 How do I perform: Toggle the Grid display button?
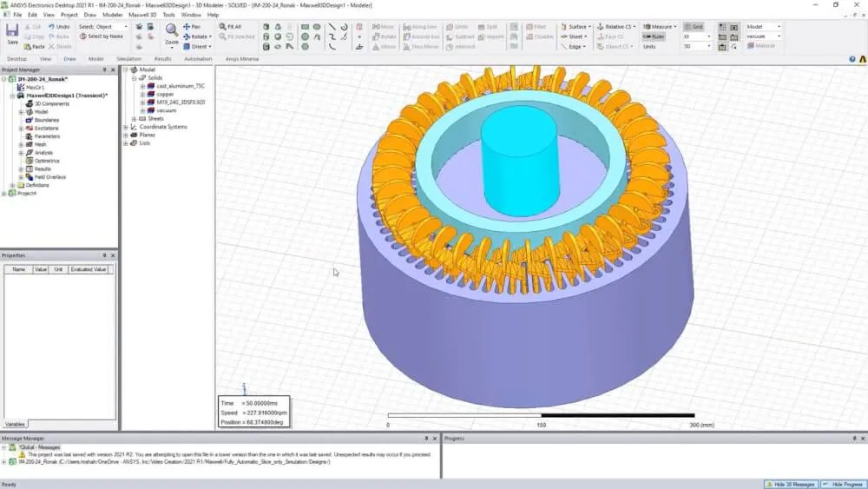click(694, 27)
